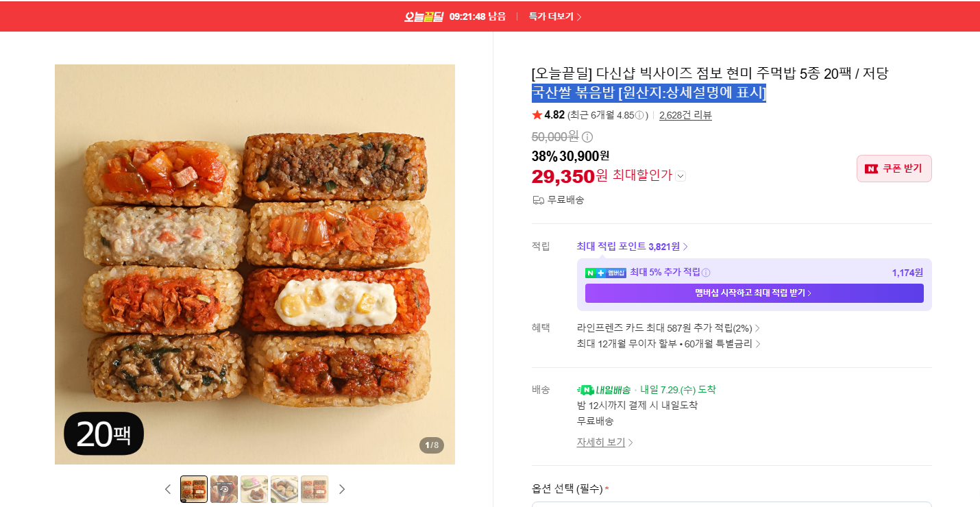The height and width of the screenshot is (507, 980).
Task: Click the next thumbnail arrow
Action: (342, 489)
